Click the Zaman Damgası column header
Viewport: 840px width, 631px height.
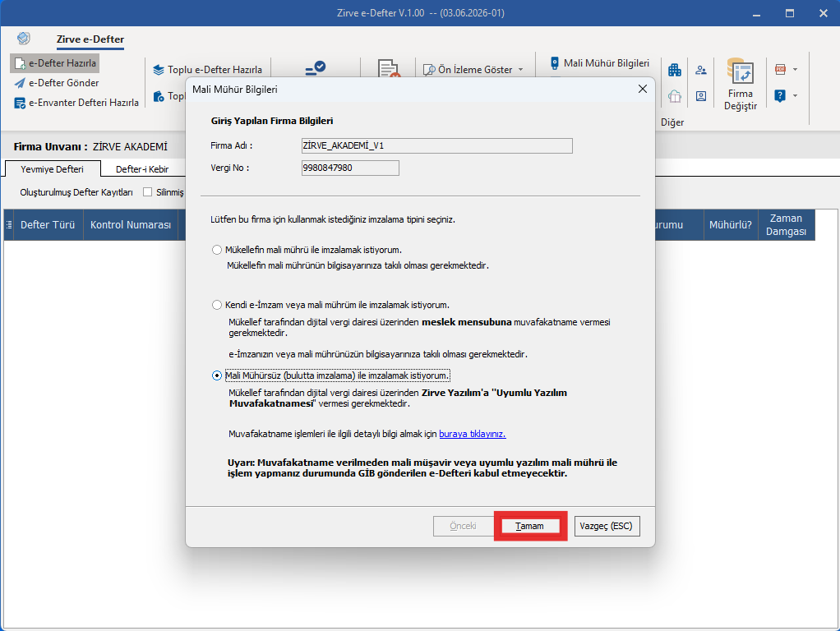tap(786, 225)
